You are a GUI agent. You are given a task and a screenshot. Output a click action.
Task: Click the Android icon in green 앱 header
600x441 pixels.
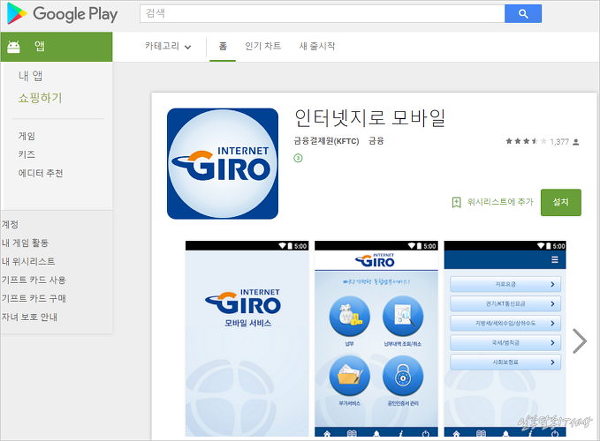pos(14,47)
